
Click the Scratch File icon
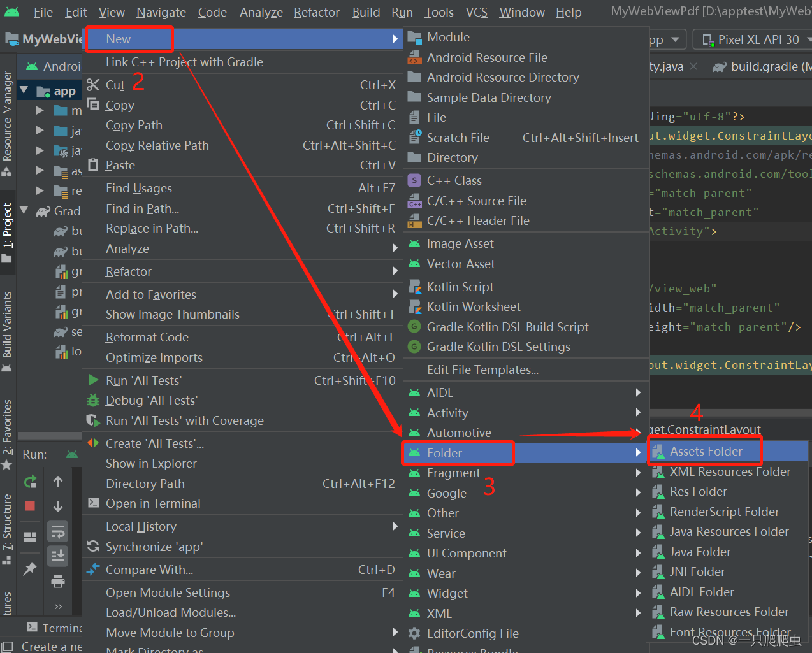pos(414,137)
